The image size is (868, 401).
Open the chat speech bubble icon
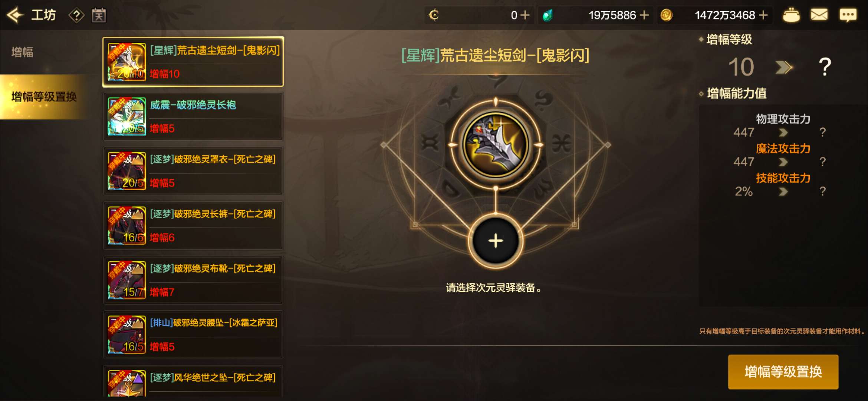tap(848, 15)
